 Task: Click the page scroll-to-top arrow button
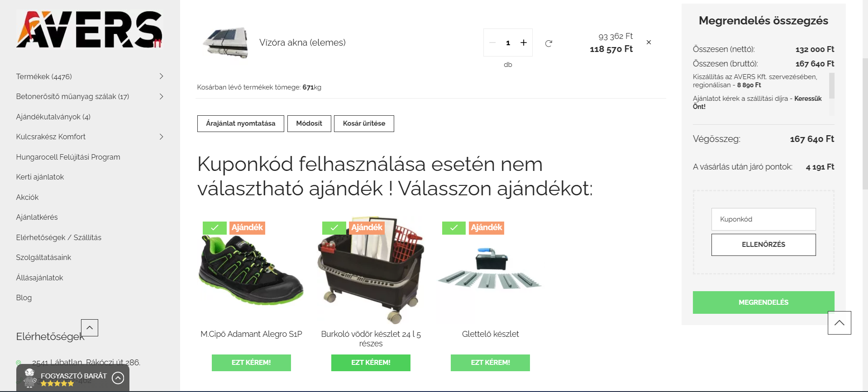pos(839,323)
